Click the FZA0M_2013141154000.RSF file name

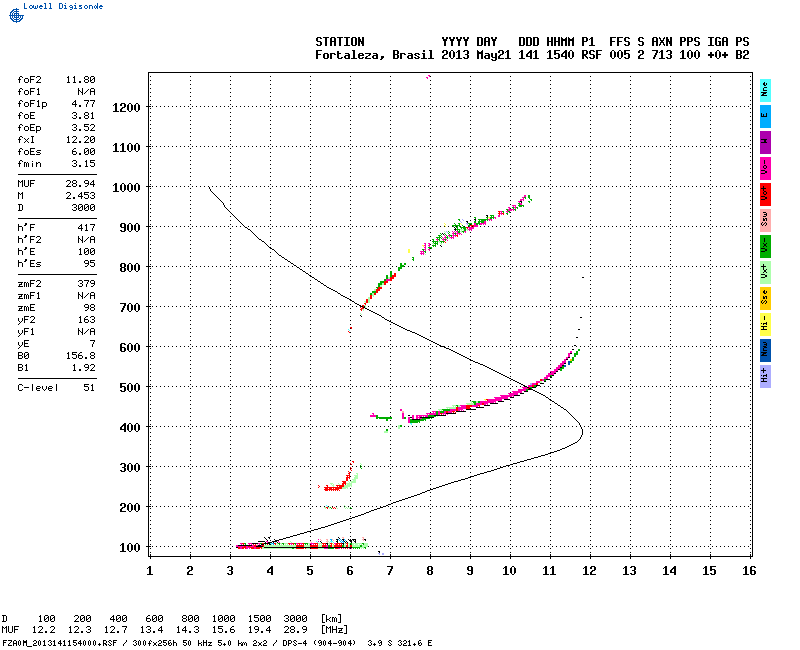[x=60, y=643]
